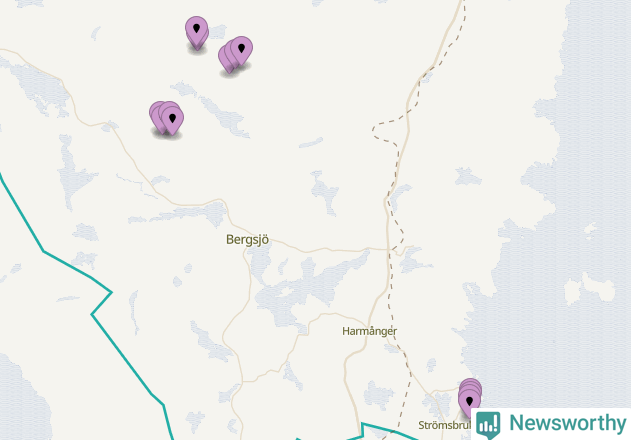The height and width of the screenshot is (440, 631).
Task: Click the northernmost purple map marker
Action: pos(196,30)
